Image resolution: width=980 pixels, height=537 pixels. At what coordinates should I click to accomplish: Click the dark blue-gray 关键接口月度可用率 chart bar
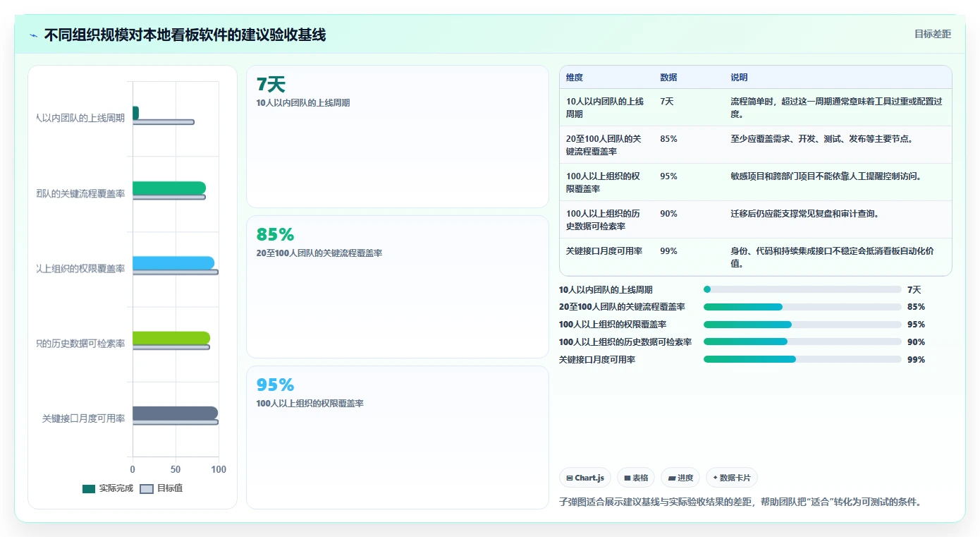pos(175,413)
